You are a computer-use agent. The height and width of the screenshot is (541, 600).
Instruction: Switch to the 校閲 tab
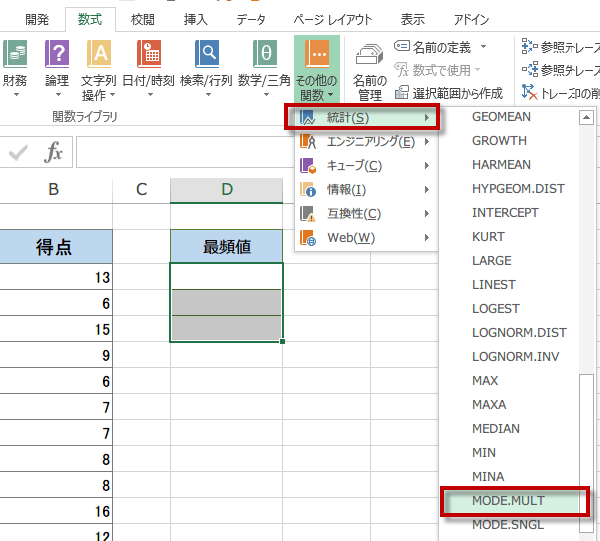142,19
